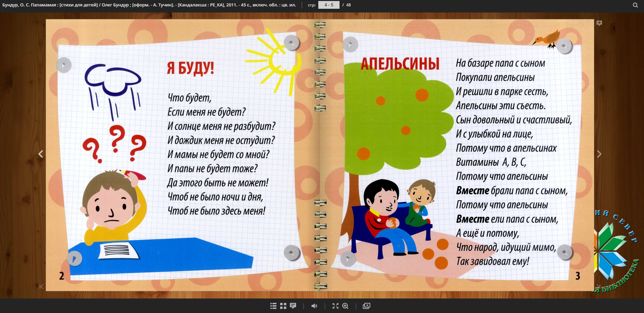Select the zoom-in magnifier tool

[x=346, y=306]
